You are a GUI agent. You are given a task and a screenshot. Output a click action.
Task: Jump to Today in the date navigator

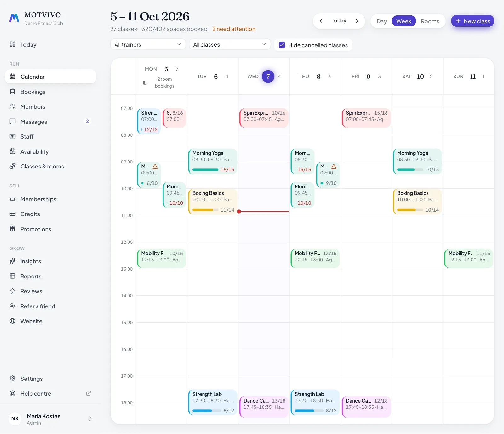coord(339,21)
